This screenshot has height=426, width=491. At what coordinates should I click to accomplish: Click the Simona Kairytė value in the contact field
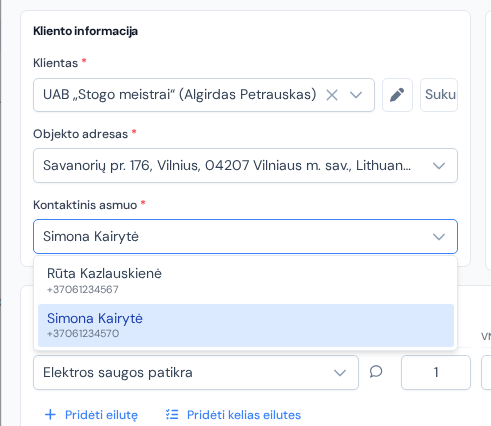[x=91, y=237]
